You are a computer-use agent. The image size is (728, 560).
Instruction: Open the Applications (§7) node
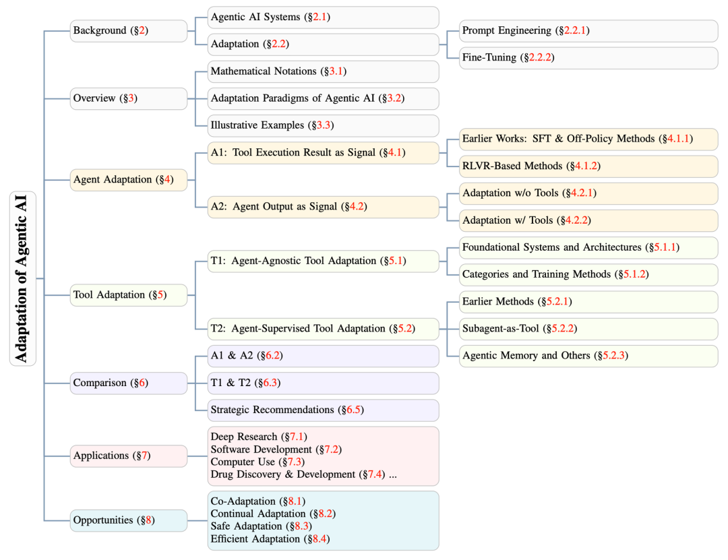[x=129, y=456]
